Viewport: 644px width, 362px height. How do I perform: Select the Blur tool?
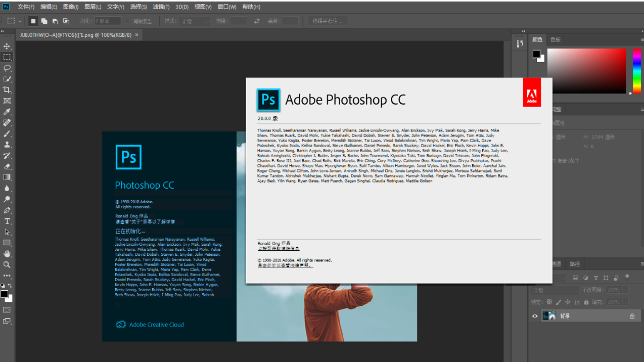click(7, 188)
